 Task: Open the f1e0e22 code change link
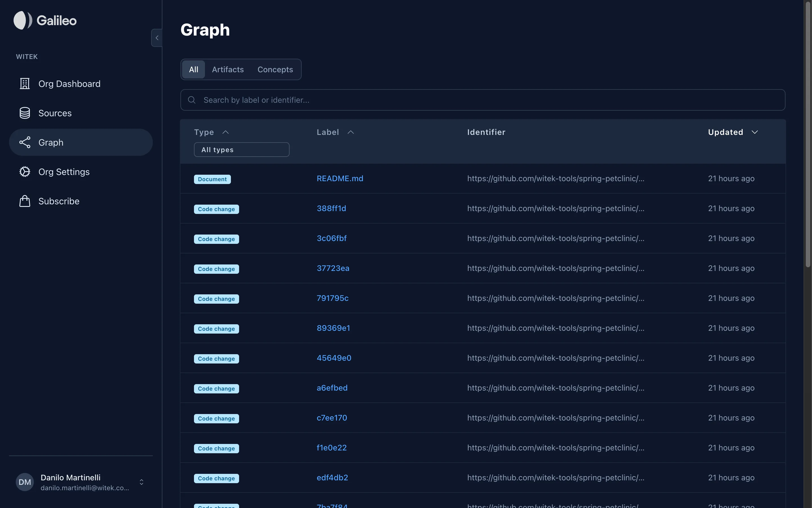coord(332,448)
